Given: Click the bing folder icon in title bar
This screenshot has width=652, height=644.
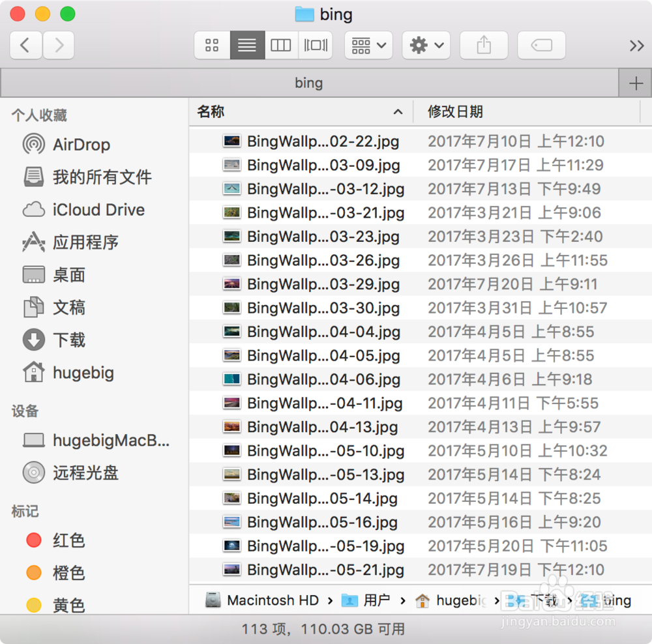Looking at the screenshot, I should pos(304,14).
